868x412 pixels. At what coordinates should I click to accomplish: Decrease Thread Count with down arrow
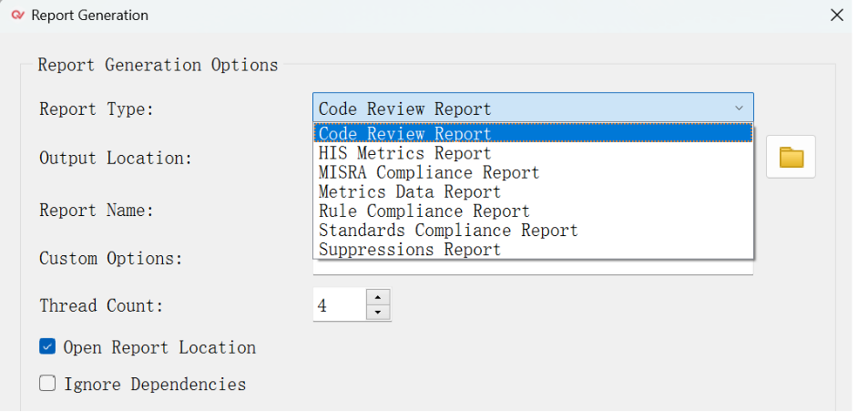coord(377,313)
